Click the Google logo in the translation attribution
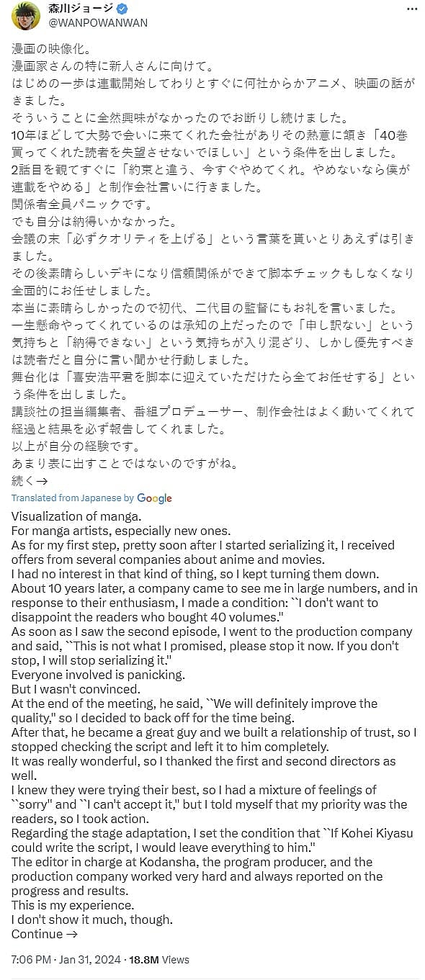Image resolution: width=425 pixels, height=980 pixels. [153, 498]
